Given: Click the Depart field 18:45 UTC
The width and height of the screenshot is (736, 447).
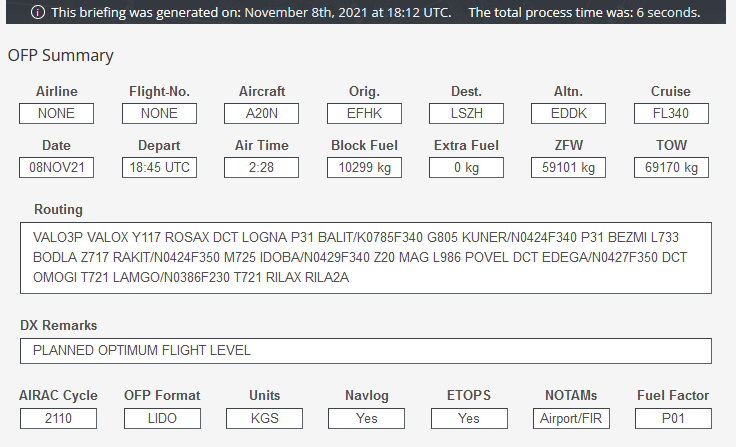Looking at the screenshot, I should [159, 168].
